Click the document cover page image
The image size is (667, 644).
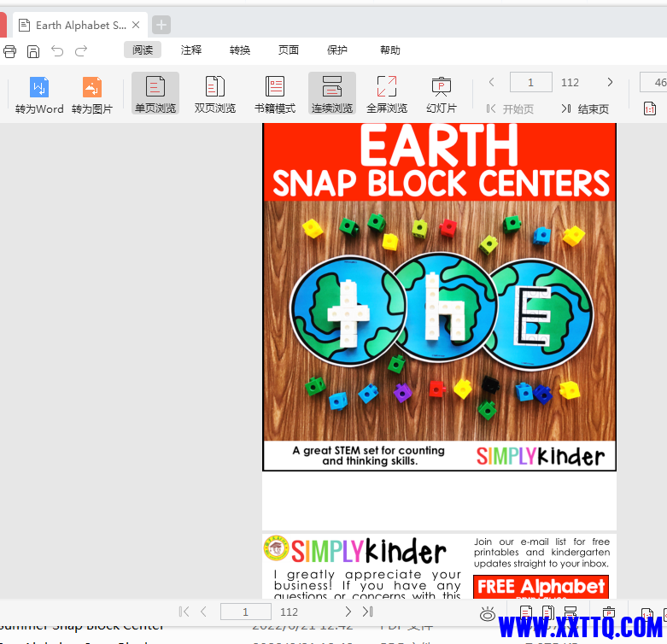(x=439, y=297)
